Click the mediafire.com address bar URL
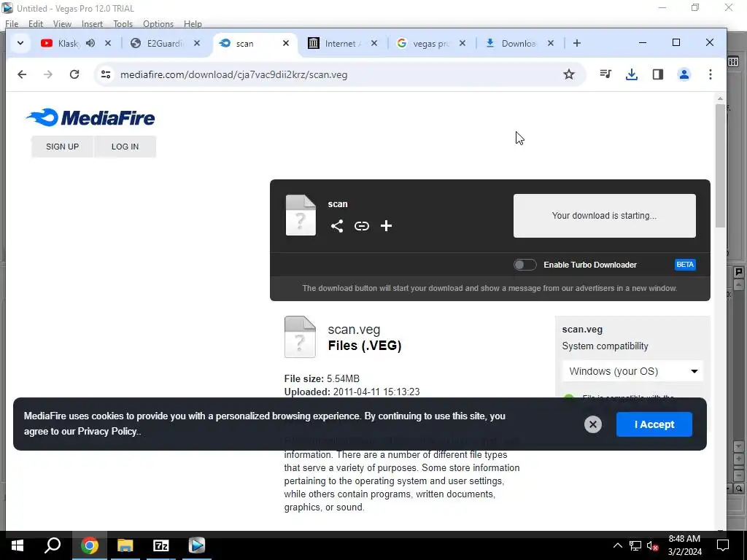 pyautogui.click(x=233, y=75)
